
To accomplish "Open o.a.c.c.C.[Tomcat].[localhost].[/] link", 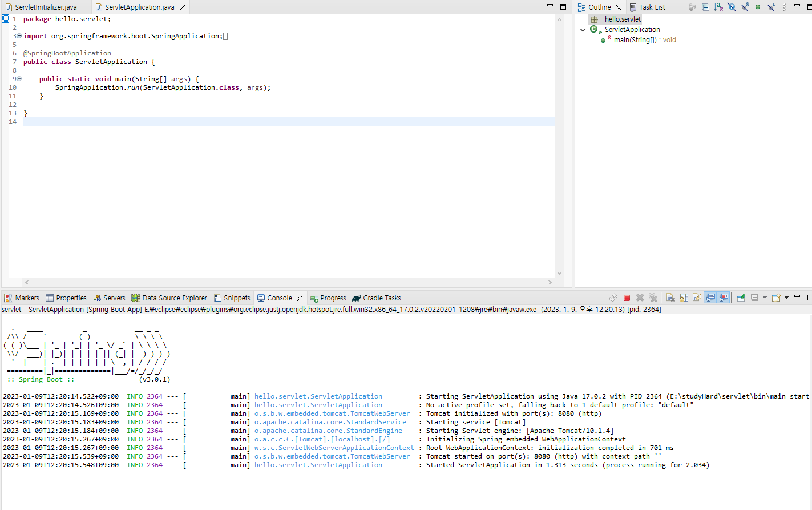I will [x=322, y=439].
